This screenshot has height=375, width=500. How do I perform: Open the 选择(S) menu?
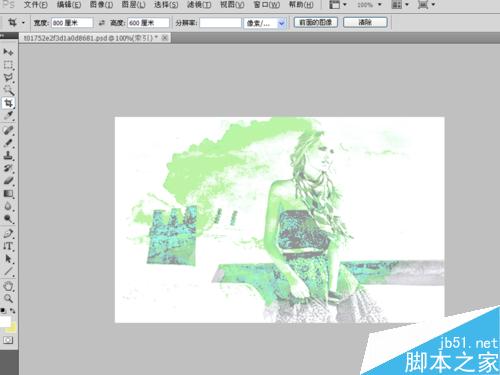coord(166,5)
